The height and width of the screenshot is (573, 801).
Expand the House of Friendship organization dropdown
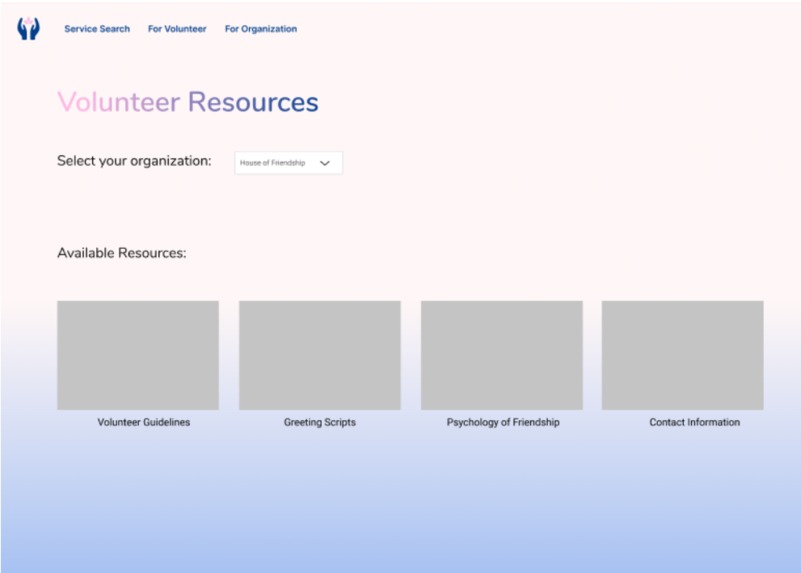[289, 163]
